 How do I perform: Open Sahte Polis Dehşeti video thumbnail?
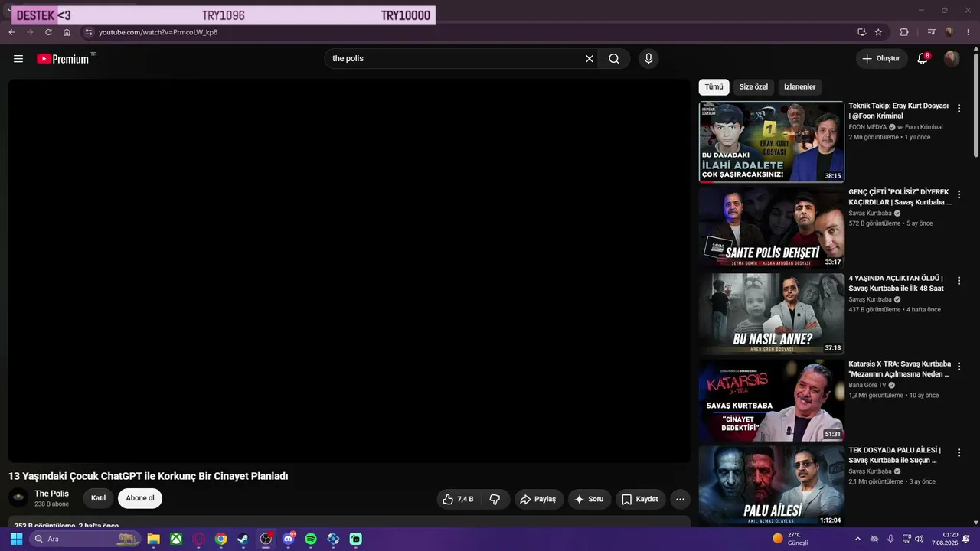pyautogui.click(x=772, y=227)
